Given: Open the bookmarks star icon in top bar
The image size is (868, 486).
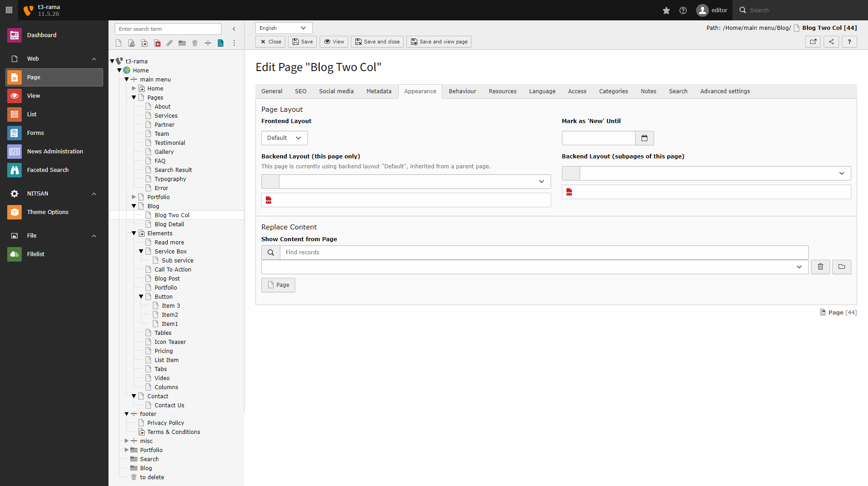Looking at the screenshot, I should pos(666,10).
